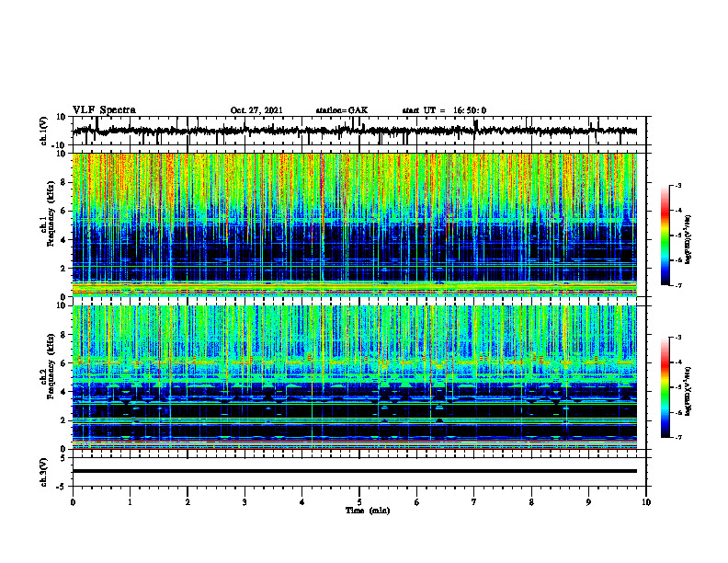Click time axis tick label '3'

245,502
